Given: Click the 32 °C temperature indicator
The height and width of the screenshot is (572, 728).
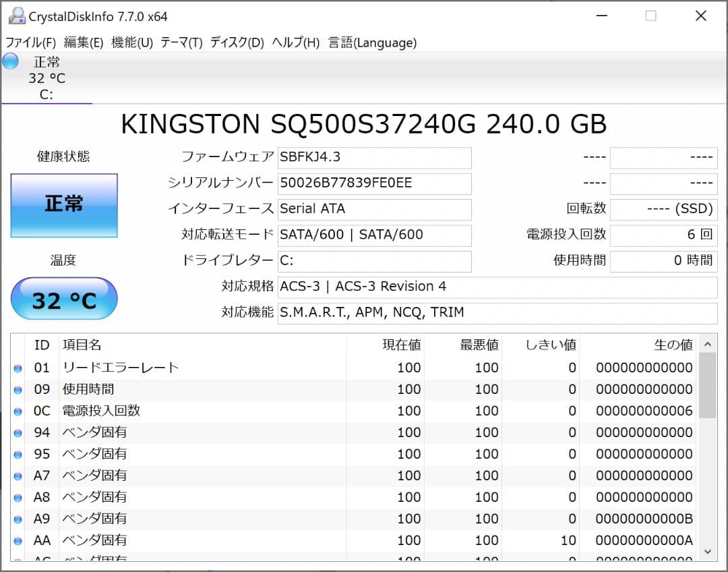Looking at the screenshot, I should point(64,298).
